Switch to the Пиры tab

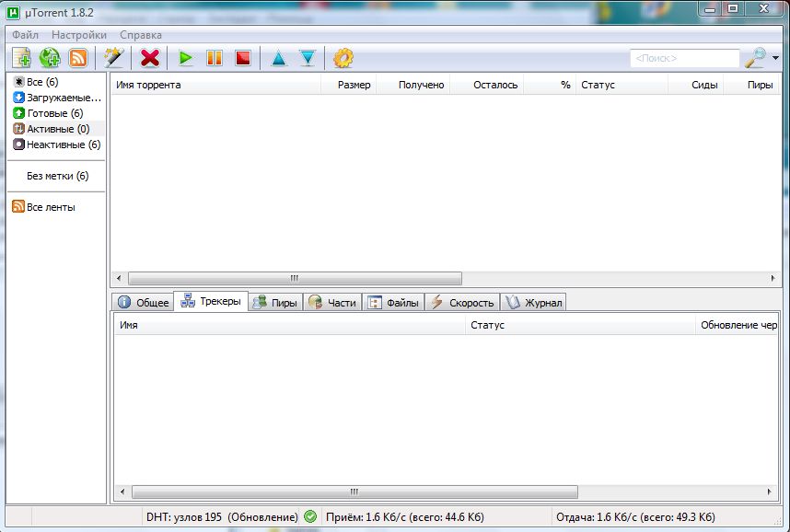click(x=275, y=302)
